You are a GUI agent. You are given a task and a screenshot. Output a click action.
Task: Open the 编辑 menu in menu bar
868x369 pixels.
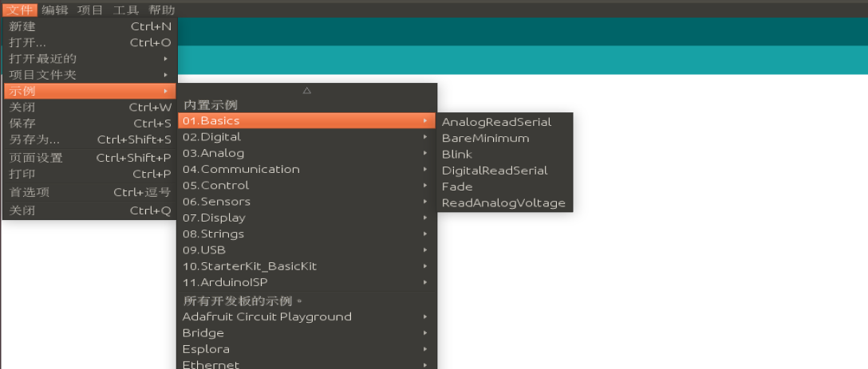click(55, 10)
